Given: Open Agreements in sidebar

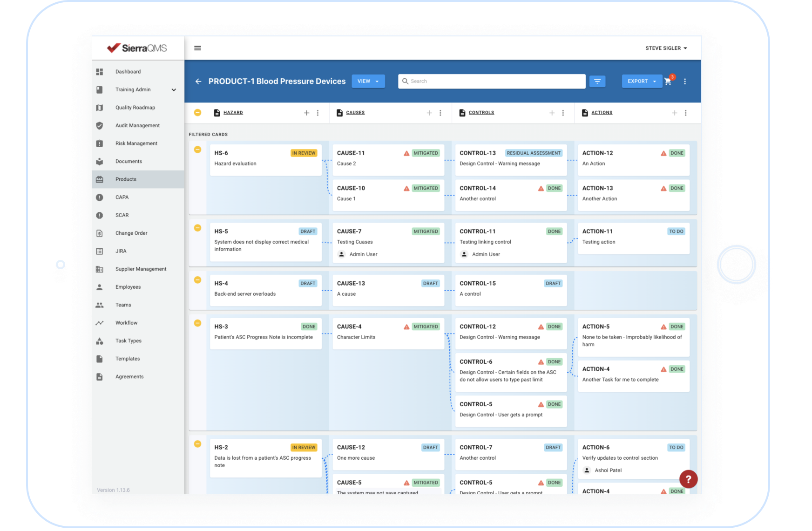Looking at the screenshot, I should [x=138, y=377].
